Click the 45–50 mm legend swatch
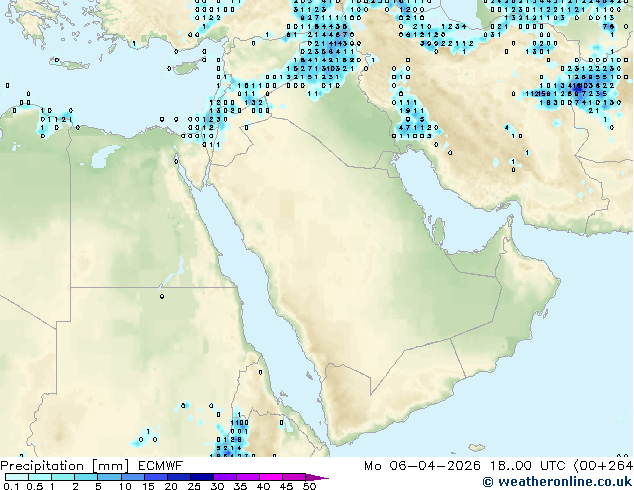 coord(294,477)
